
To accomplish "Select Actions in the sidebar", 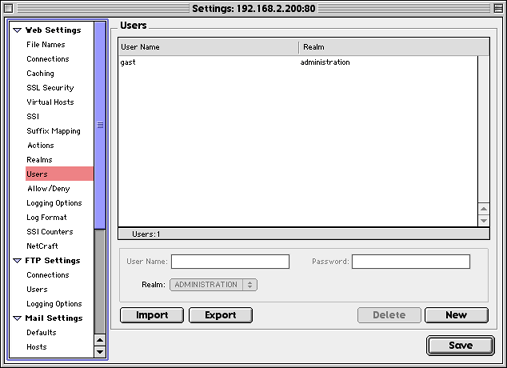I will pos(41,145).
